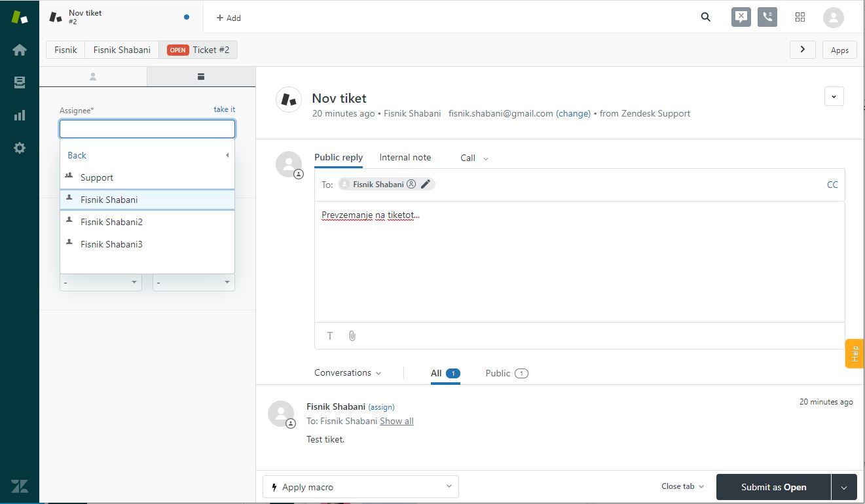Click the Assignee search input field

[147, 129]
